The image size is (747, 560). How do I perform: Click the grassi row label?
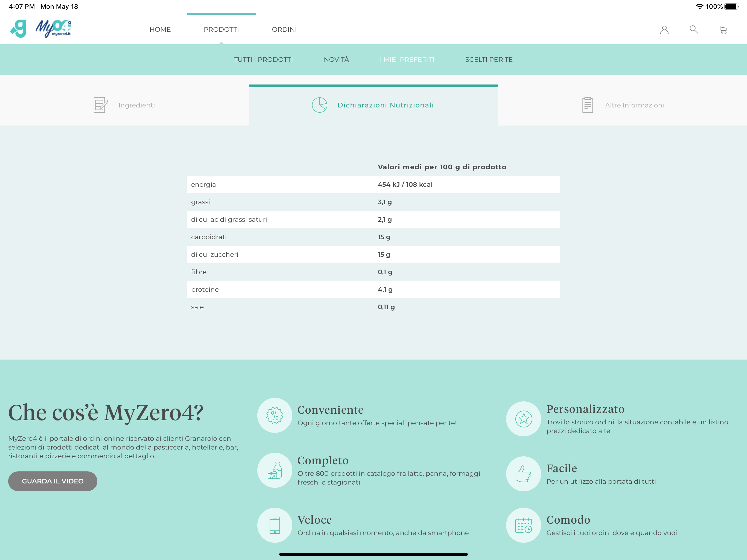(x=200, y=202)
